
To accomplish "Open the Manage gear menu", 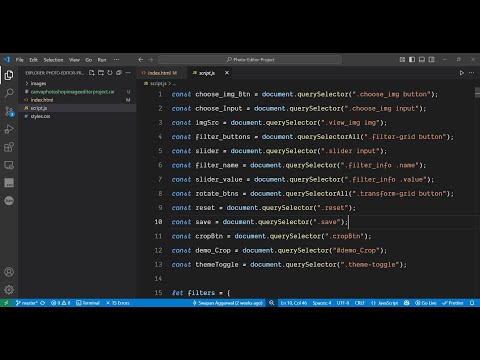I will pyautogui.click(x=9, y=289).
